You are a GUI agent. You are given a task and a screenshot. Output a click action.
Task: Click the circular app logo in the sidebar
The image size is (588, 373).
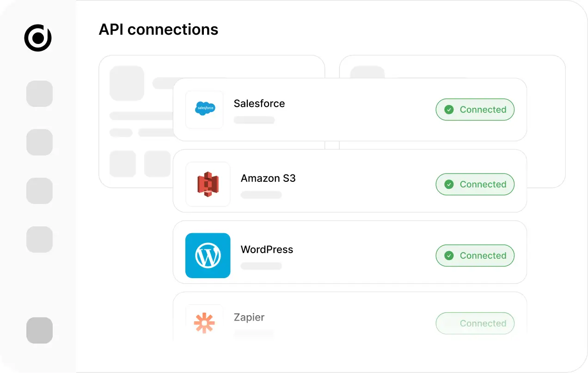(38, 38)
